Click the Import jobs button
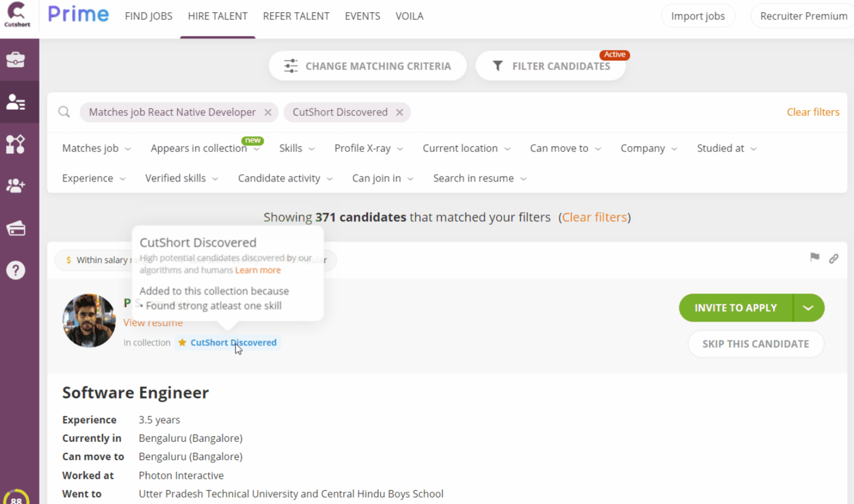 (x=698, y=16)
